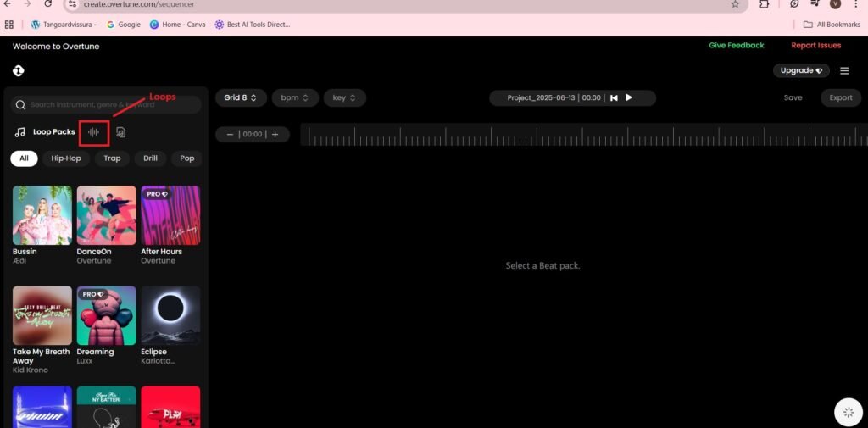The width and height of the screenshot is (868, 428).
Task: Select Take My Breath Away pack thumbnail
Action: (42, 315)
